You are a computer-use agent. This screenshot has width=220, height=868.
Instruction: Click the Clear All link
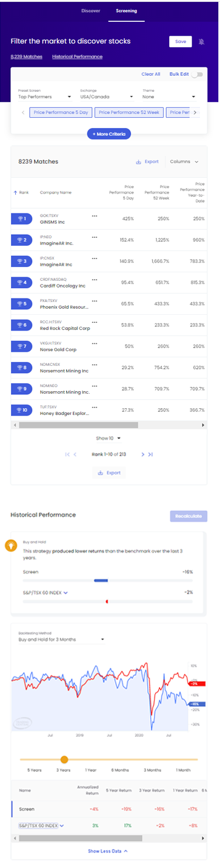151,74
